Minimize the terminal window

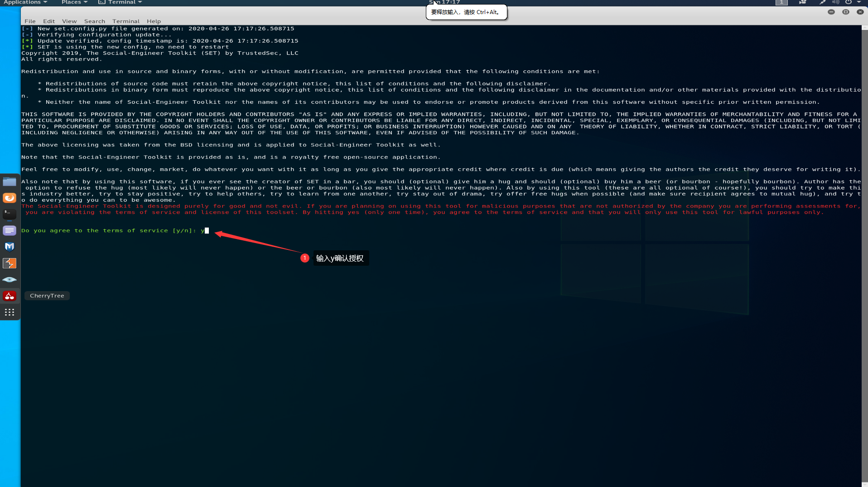click(x=831, y=12)
